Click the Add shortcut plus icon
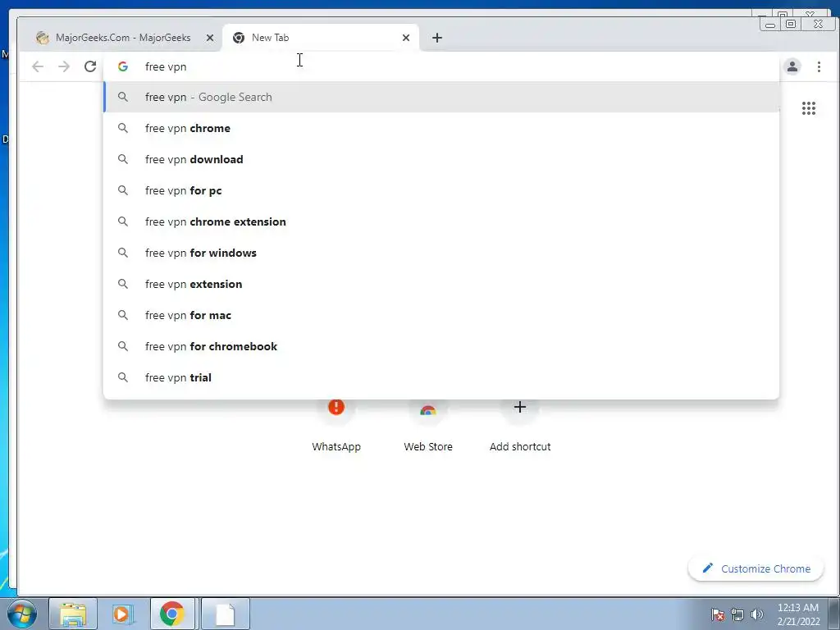The width and height of the screenshot is (840, 630). coord(519,407)
